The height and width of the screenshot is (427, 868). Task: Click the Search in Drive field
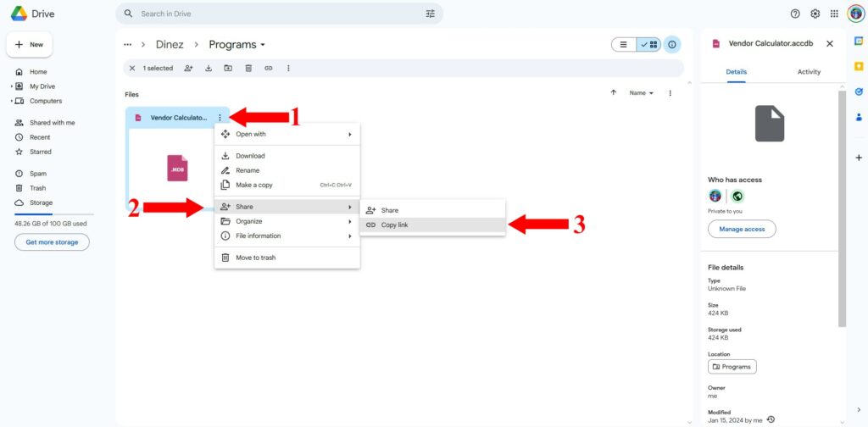pos(279,14)
